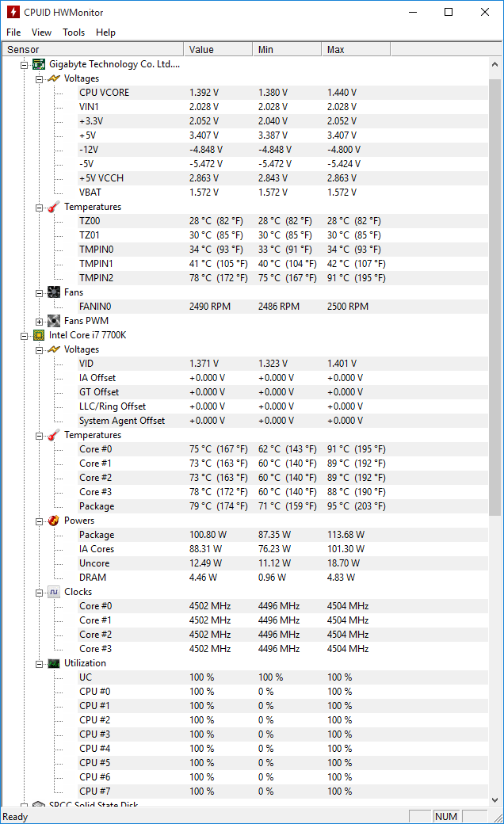Click the CPU Voltages lightning icon
Image resolution: width=504 pixels, height=824 pixels.
point(53,349)
